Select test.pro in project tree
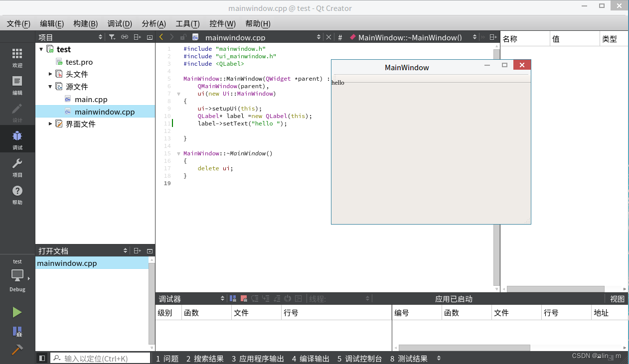The height and width of the screenshot is (364, 629). click(79, 62)
